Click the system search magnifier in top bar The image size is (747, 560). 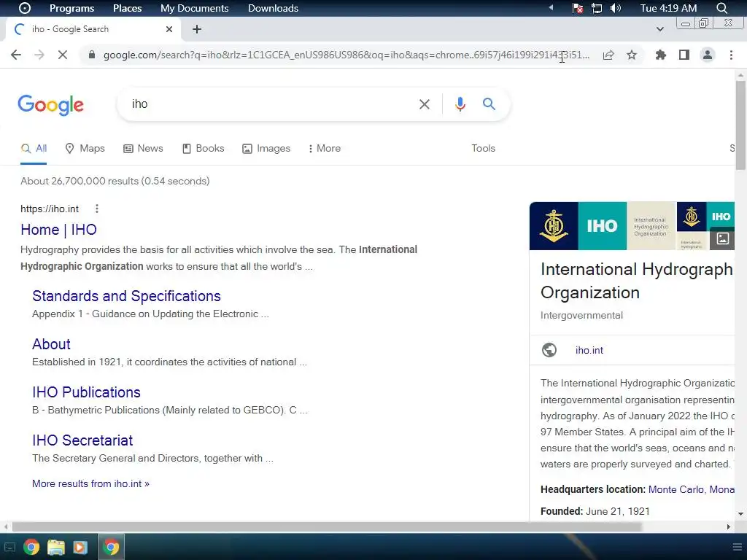click(721, 8)
